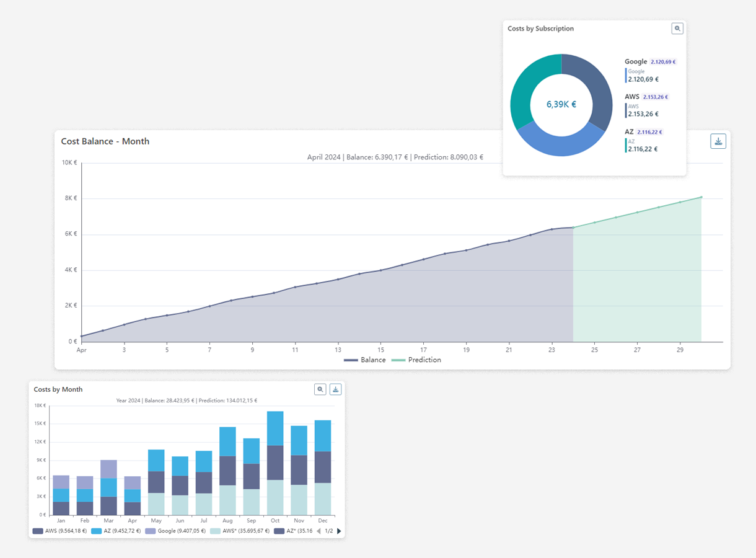Toggle the AWS (9.564,18 €) legend item
Image resolution: width=756 pixels, height=558 pixels.
[x=59, y=531]
